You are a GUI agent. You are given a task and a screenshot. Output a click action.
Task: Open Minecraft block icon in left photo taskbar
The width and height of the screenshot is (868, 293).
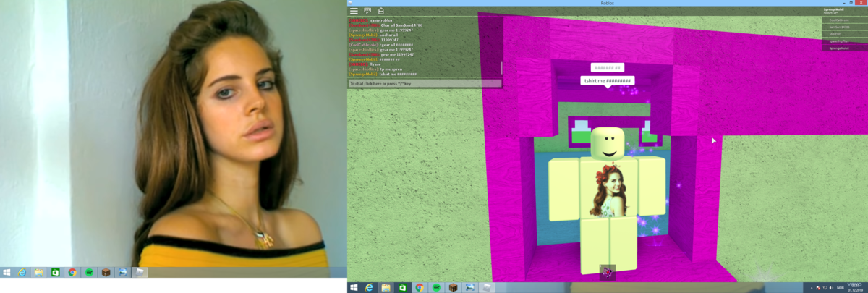[x=106, y=272]
